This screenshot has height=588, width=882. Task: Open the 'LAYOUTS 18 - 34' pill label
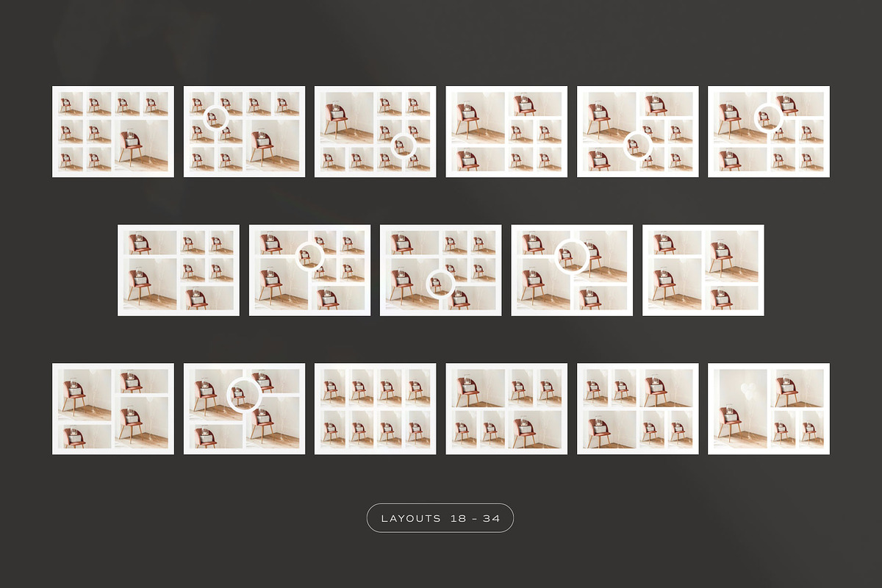tap(440, 518)
